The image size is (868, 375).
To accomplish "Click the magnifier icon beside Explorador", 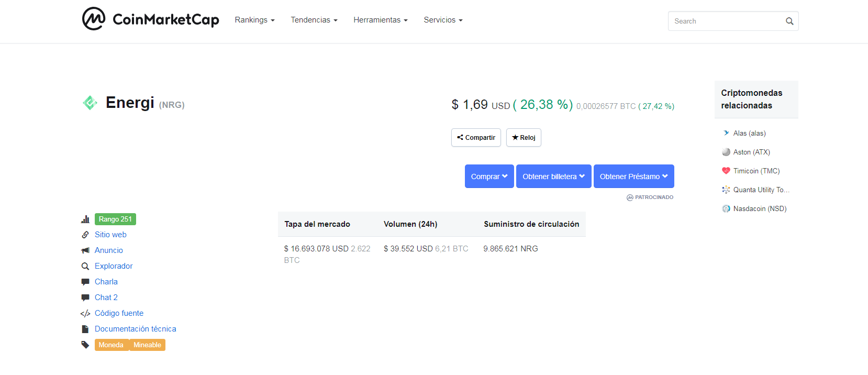I will [x=85, y=266].
